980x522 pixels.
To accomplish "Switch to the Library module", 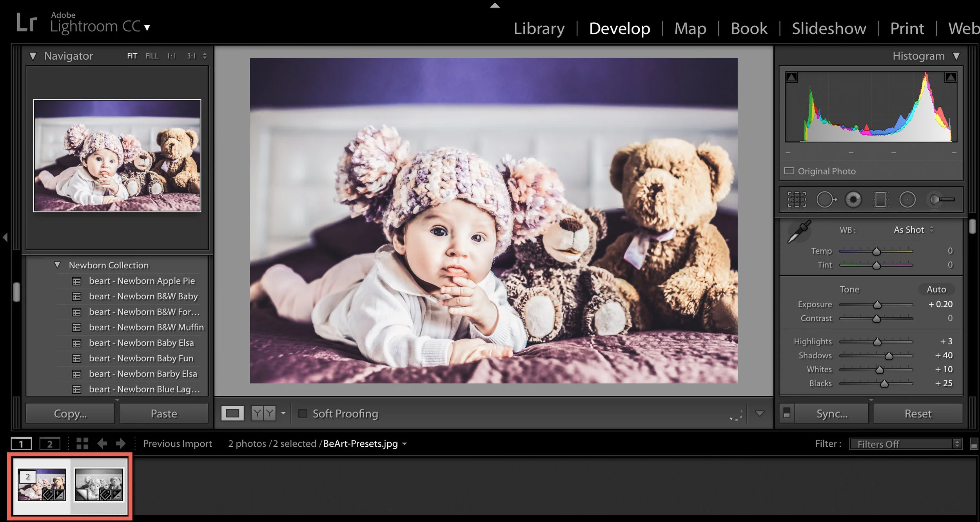I will [x=539, y=29].
